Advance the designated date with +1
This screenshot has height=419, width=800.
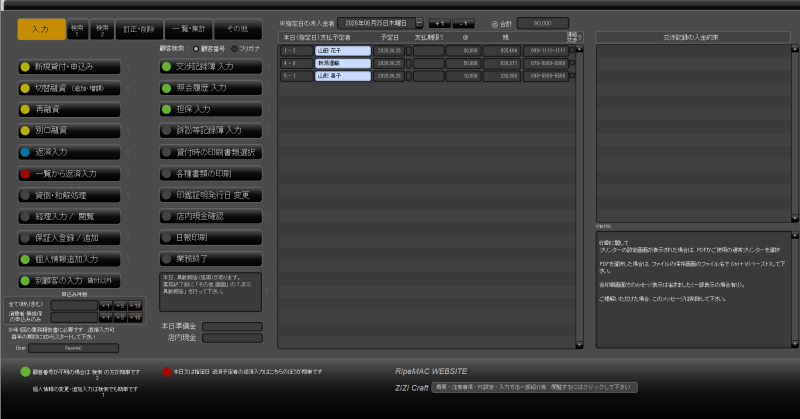[x=440, y=24]
